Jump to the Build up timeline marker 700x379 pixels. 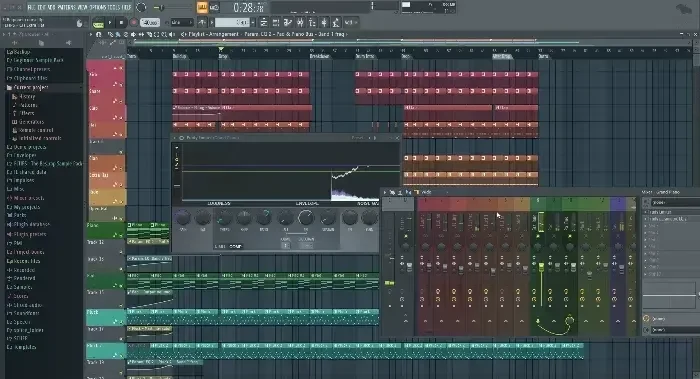[x=179, y=56]
